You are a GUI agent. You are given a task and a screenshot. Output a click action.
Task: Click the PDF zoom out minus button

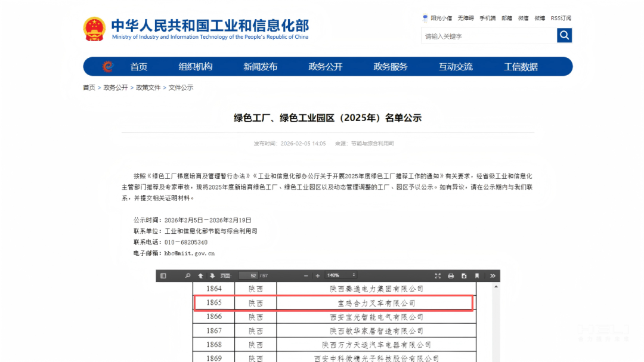click(x=306, y=276)
